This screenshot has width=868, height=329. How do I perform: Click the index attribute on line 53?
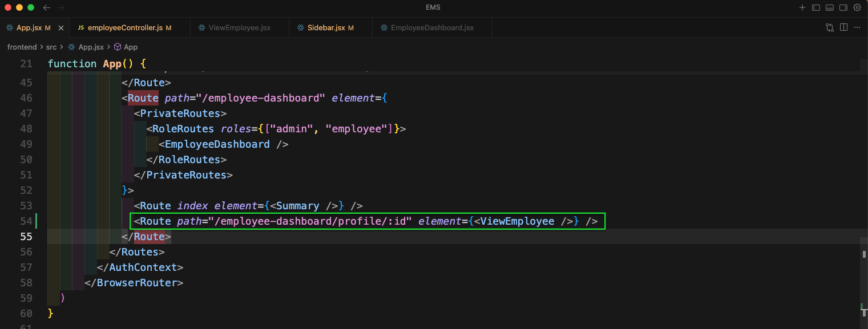point(192,206)
